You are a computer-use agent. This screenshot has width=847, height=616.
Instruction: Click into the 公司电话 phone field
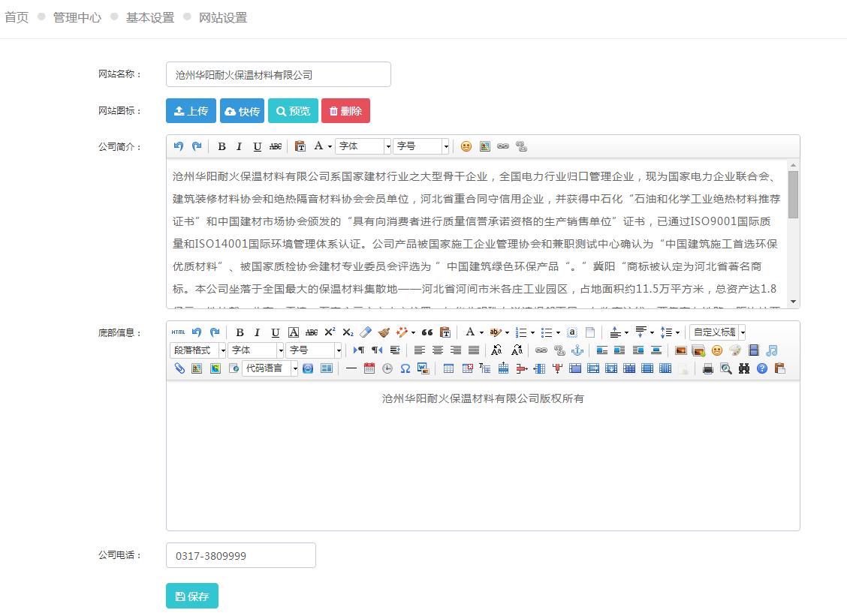click(241, 555)
